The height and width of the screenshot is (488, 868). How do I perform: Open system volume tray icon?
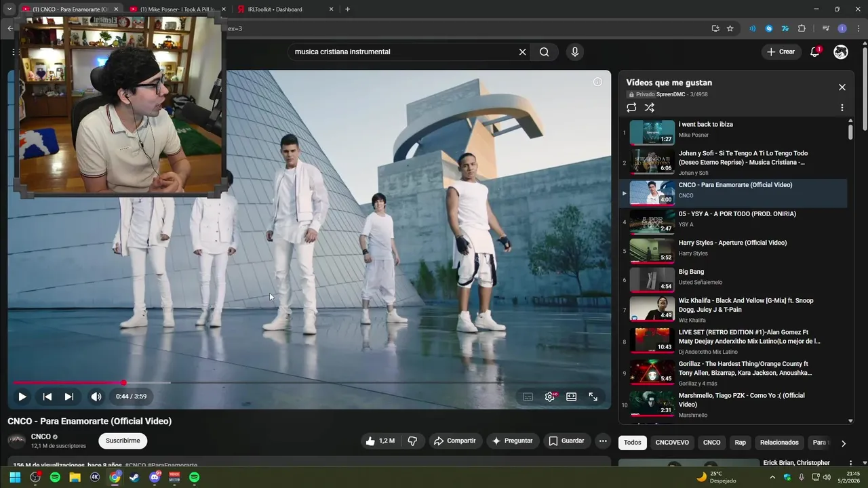tap(827, 477)
